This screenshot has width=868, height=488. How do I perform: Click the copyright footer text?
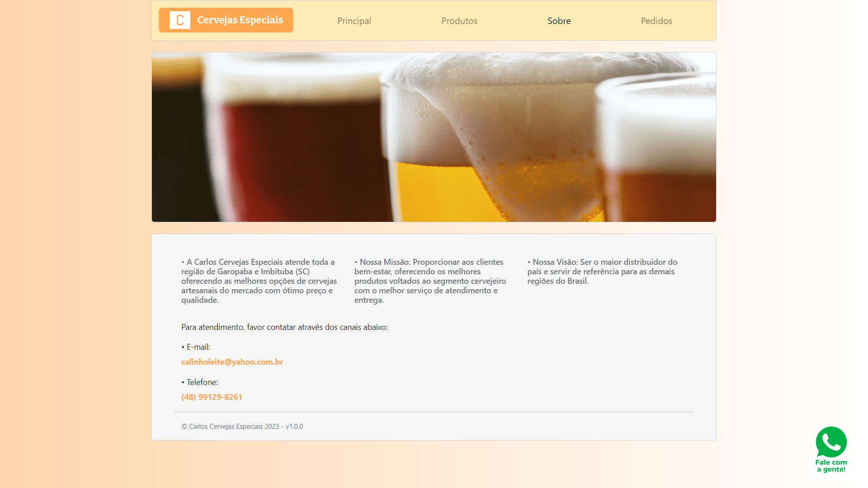point(242,426)
